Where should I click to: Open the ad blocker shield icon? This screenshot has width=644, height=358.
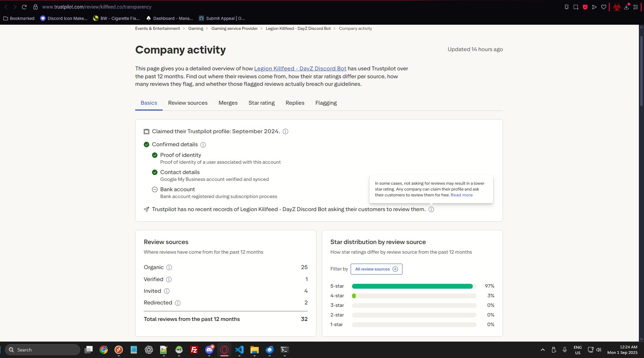coord(585,7)
